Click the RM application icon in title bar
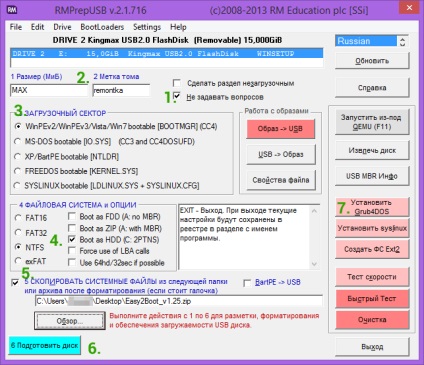The image size is (424, 365). point(12,10)
